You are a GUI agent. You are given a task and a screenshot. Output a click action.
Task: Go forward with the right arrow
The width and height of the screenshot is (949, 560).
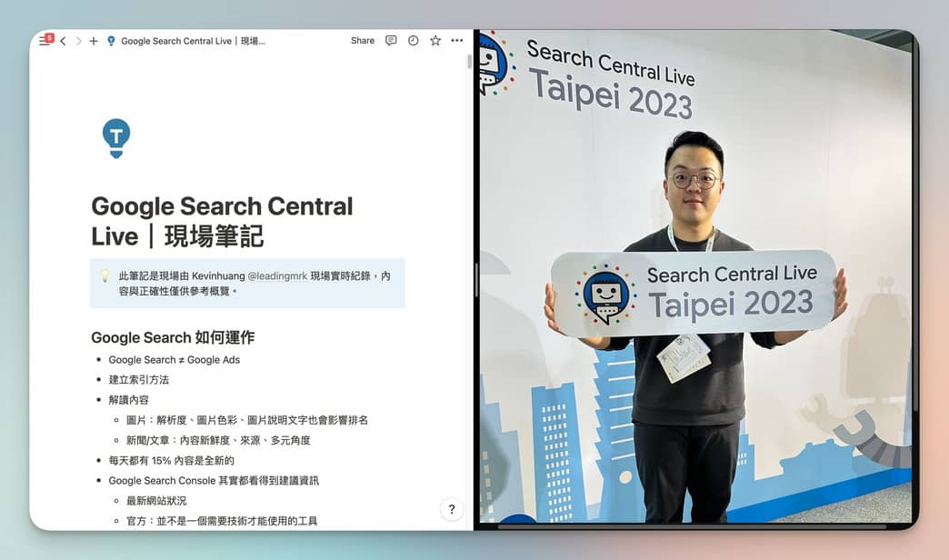click(x=78, y=41)
